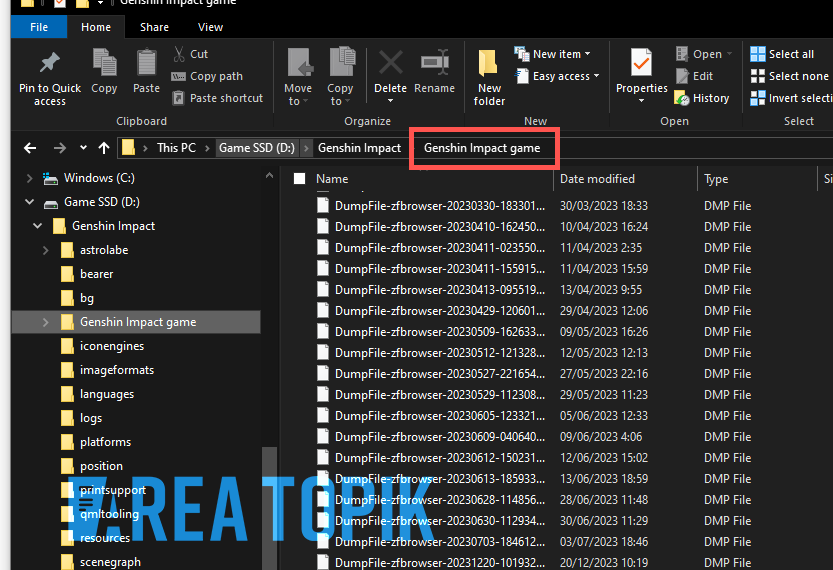Screen dimensions: 833x570
Task: Go up one folder level
Action: (104, 148)
